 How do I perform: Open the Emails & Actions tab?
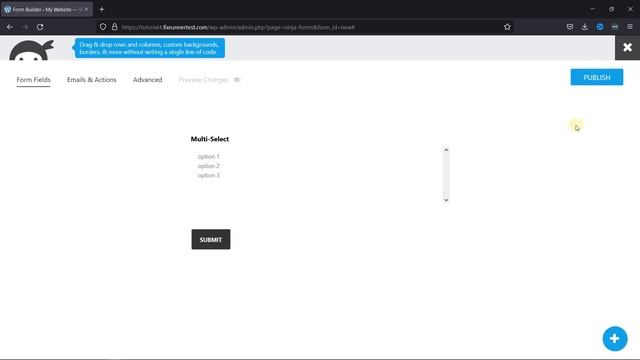(91, 80)
